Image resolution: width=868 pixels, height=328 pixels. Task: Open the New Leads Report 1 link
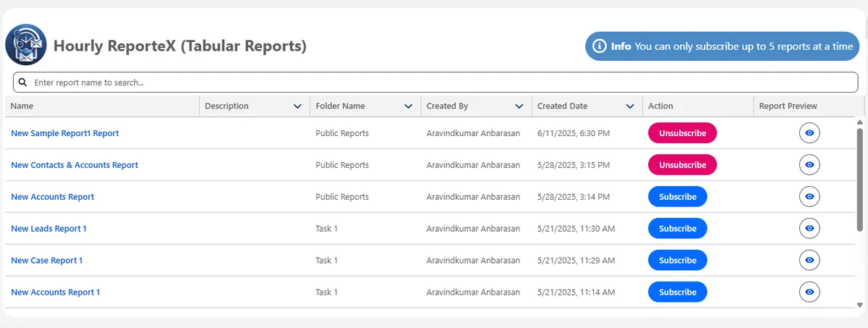tap(48, 229)
